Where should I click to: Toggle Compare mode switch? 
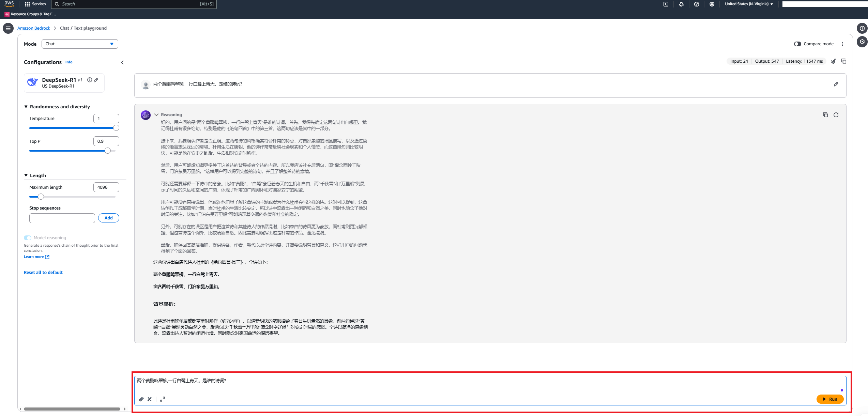click(797, 44)
